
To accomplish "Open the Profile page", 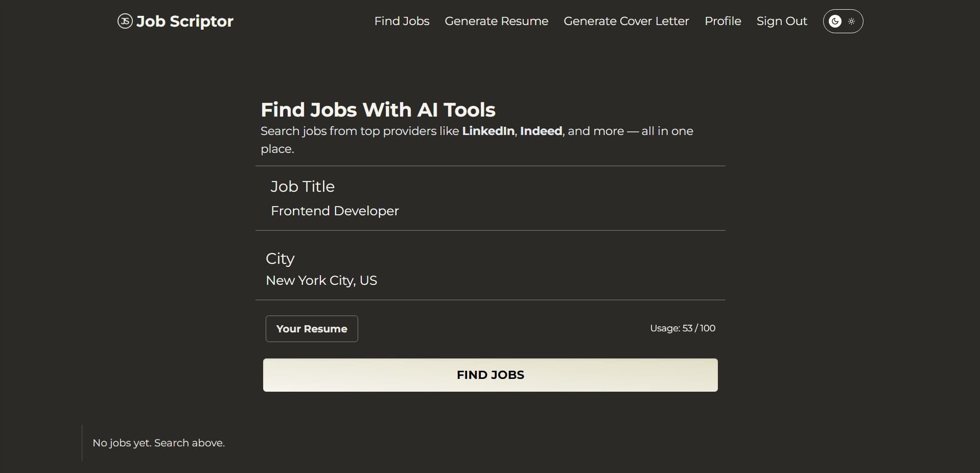I will tap(722, 21).
